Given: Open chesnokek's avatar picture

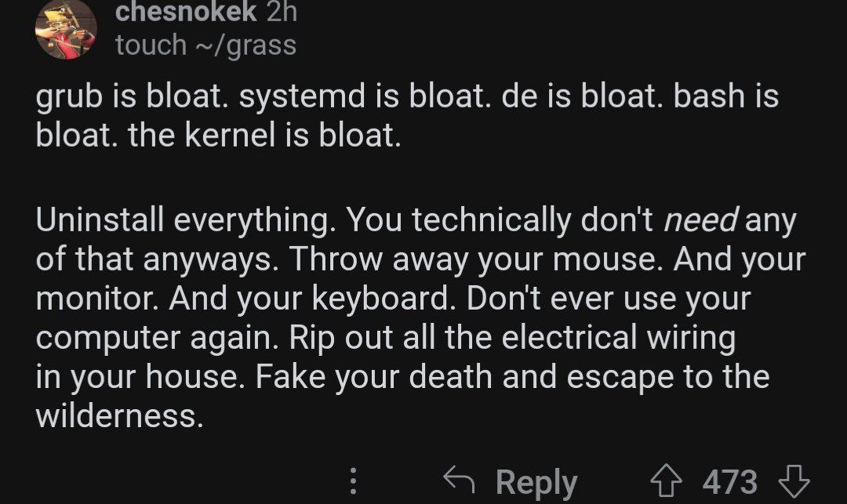Looking at the screenshot, I should (x=65, y=31).
